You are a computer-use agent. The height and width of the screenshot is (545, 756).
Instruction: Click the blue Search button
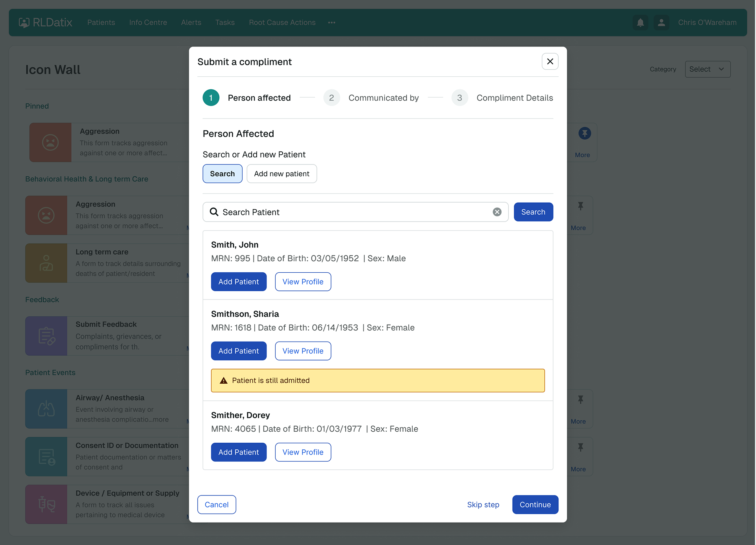coord(533,212)
